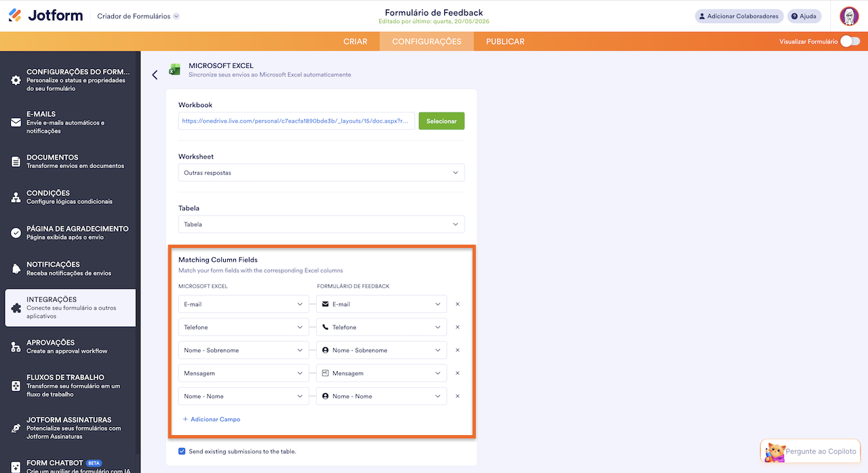Screen dimensions: 868x473
Task: Open form field dropdown for E-mail
Action: click(381, 304)
